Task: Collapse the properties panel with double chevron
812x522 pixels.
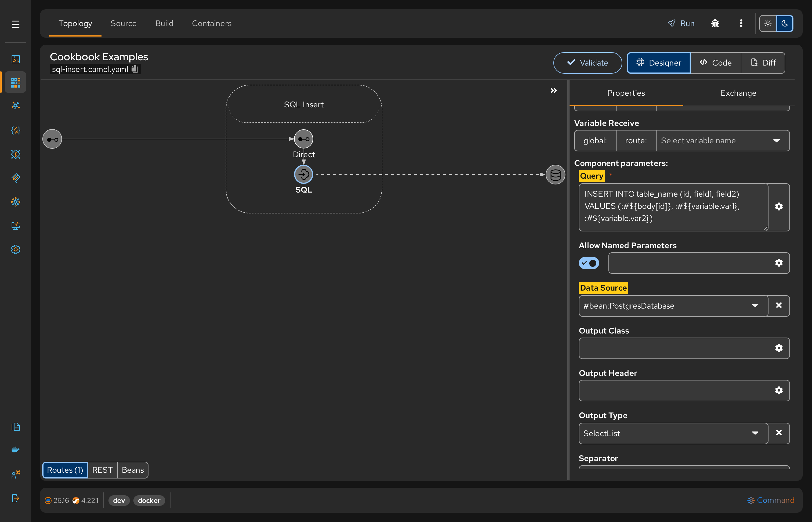Action: pos(553,90)
